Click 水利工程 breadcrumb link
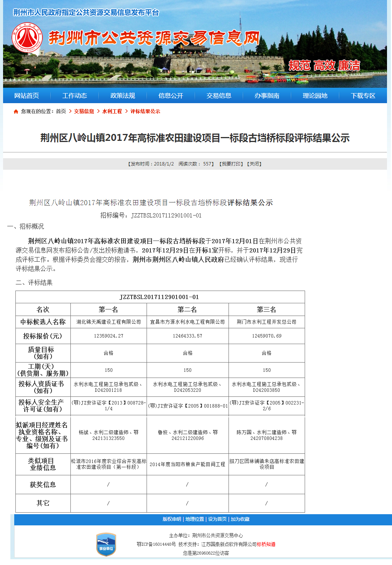This screenshot has width=392, height=565. pos(112,111)
